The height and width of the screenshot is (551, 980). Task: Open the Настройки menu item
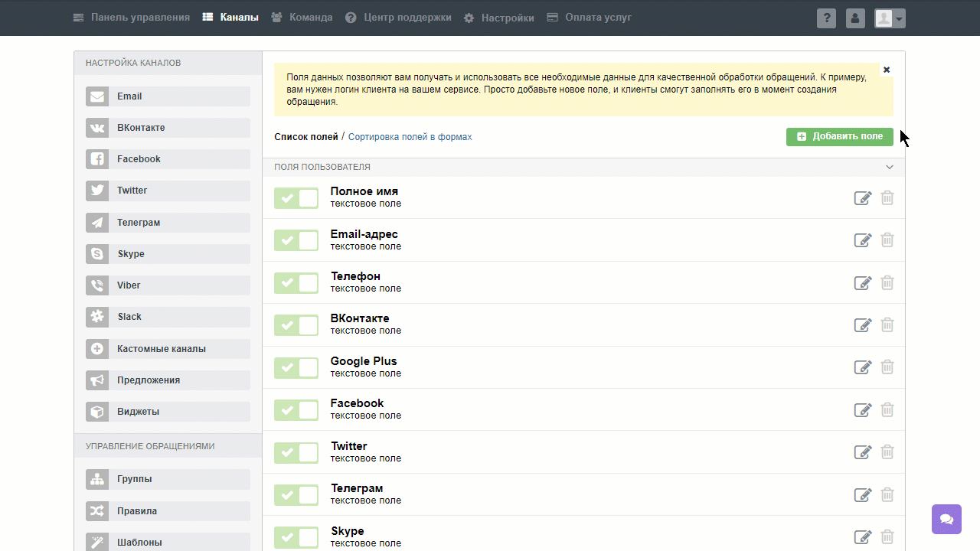pyautogui.click(x=499, y=18)
